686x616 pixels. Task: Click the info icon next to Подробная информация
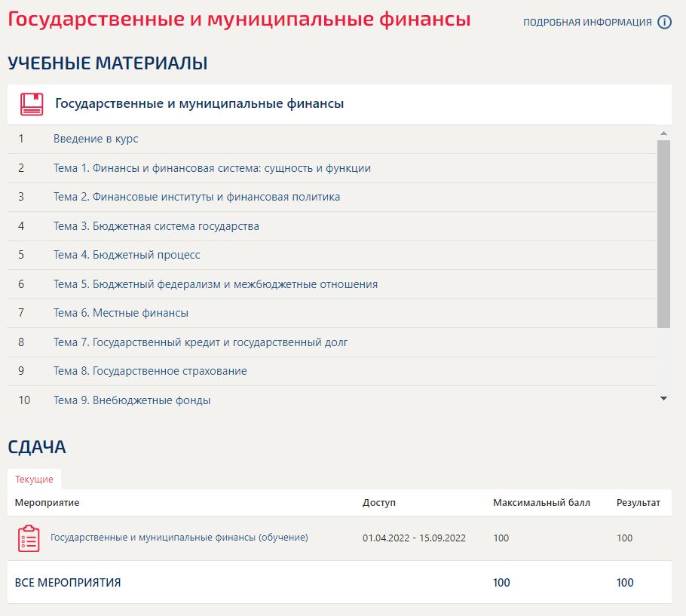[664, 22]
